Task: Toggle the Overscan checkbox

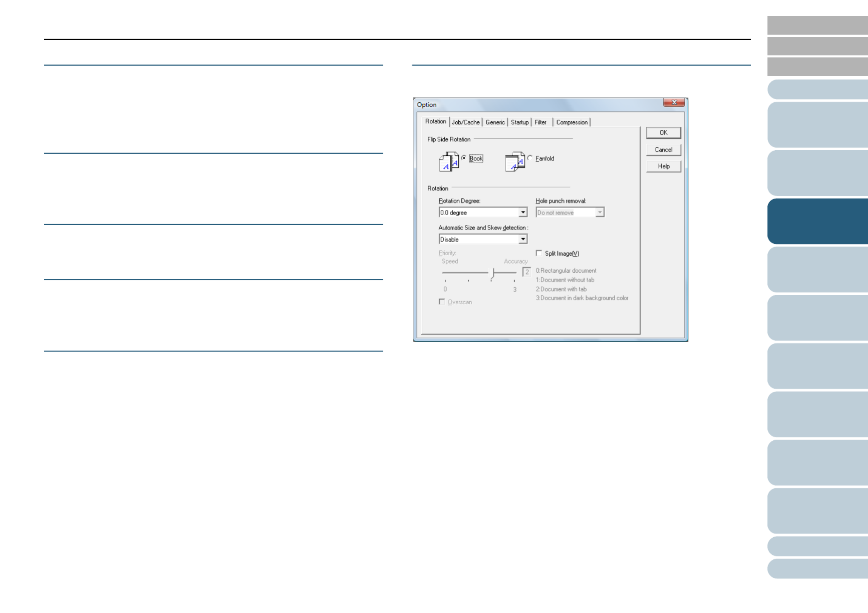Action: click(442, 302)
